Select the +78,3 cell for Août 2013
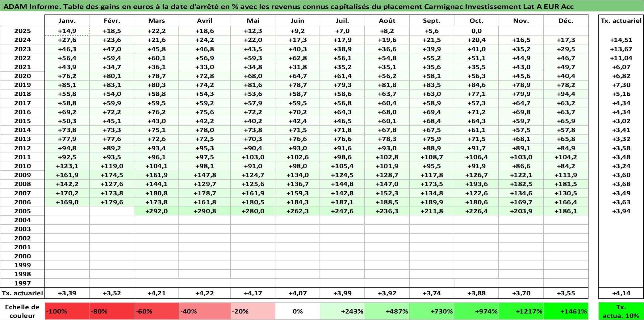The width and height of the screenshot is (644, 320). (x=387, y=139)
